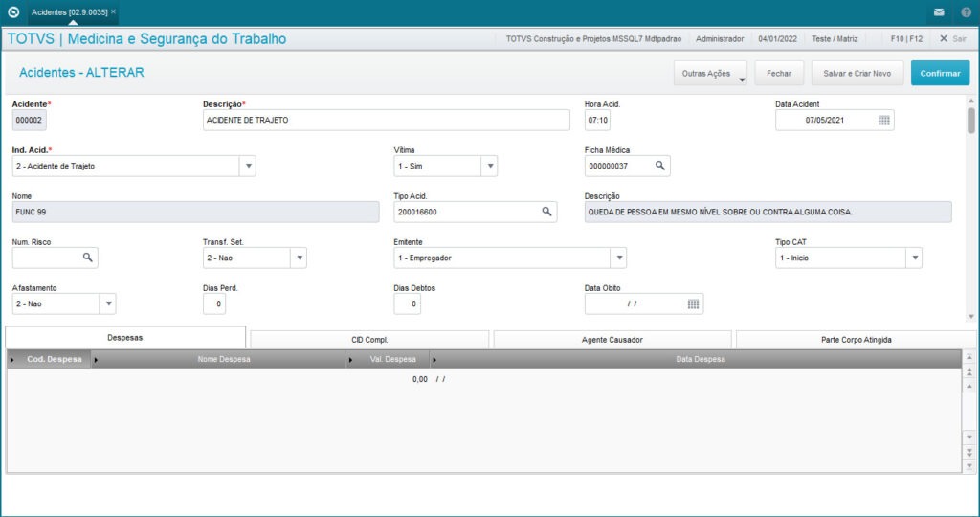Screen dimensions: 980x517
Task: Click Salvar e Criar Novo button
Action: coord(857,73)
